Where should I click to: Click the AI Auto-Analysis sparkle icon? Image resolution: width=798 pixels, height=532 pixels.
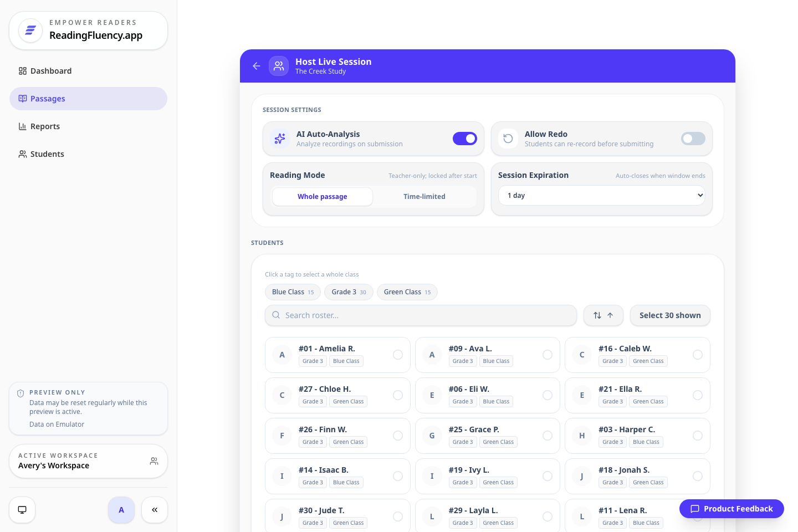280,139
